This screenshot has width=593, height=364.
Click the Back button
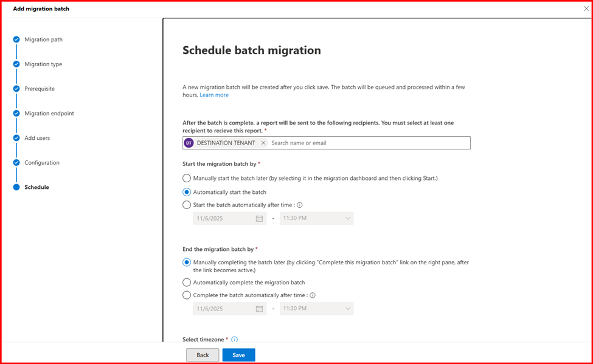click(203, 355)
